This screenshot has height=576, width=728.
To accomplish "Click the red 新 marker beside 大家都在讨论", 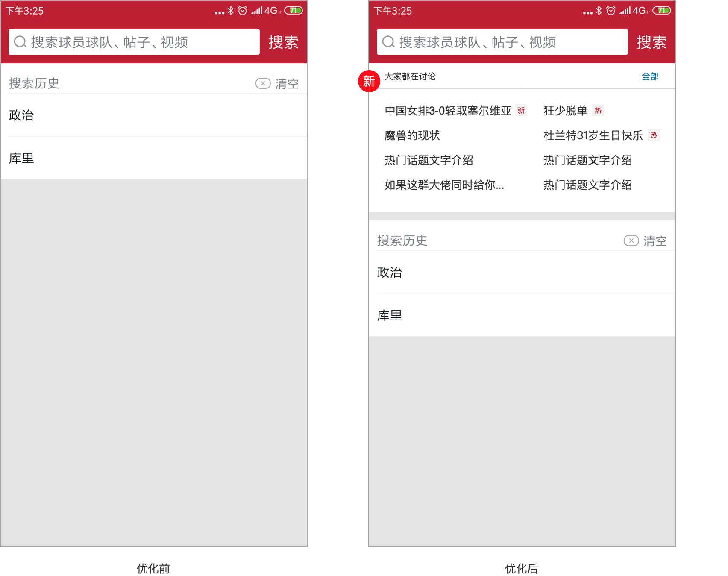I will click(x=369, y=81).
